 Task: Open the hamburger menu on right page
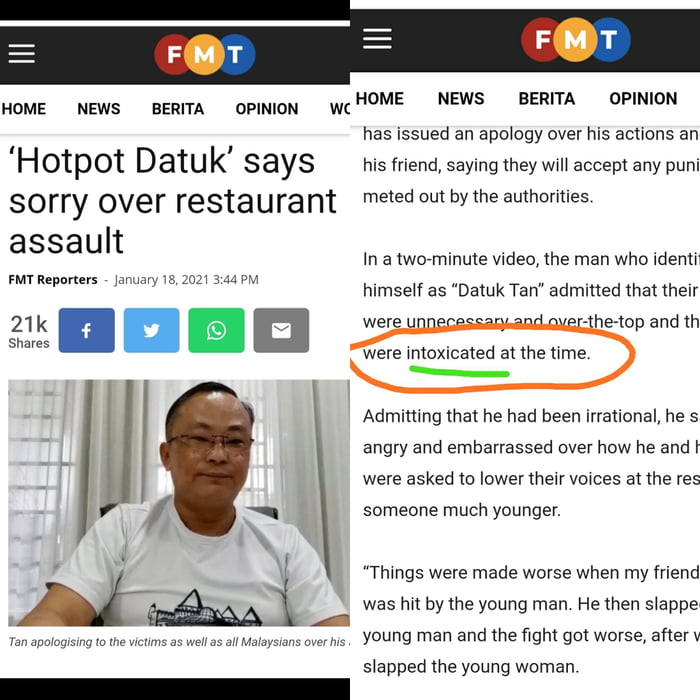377,39
